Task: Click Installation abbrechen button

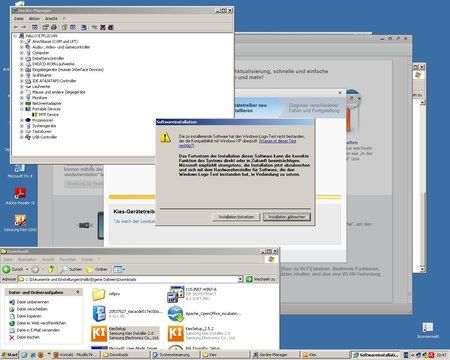Action: tap(287, 217)
